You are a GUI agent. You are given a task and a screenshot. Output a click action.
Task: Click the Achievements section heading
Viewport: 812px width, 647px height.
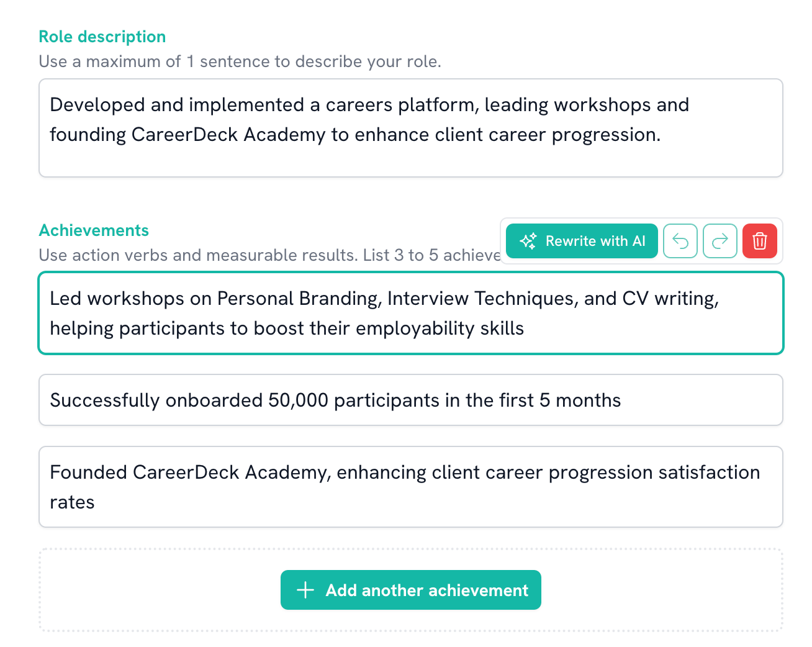click(x=94, y=230)
